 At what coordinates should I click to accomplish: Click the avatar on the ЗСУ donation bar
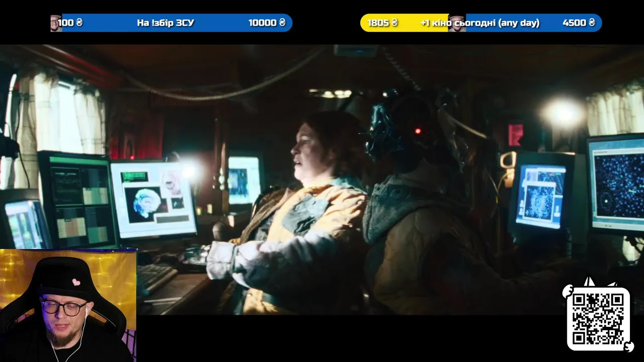56,23
